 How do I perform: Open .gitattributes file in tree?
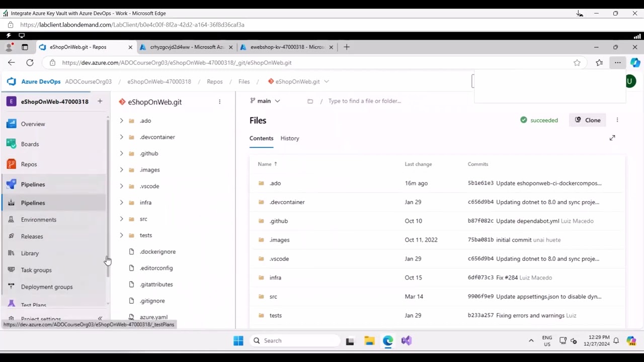pyautogui.click(x=156, y=284)
